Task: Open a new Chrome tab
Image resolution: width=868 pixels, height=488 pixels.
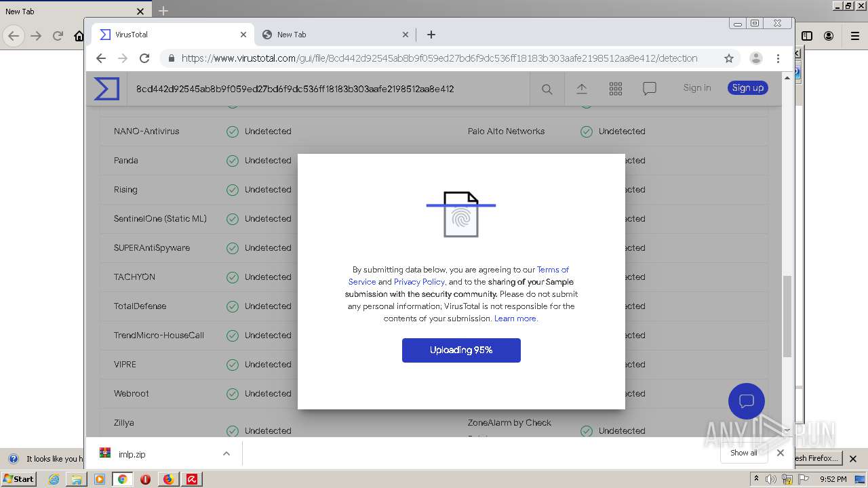Action: pyautogui.click(x=431, y=35)
